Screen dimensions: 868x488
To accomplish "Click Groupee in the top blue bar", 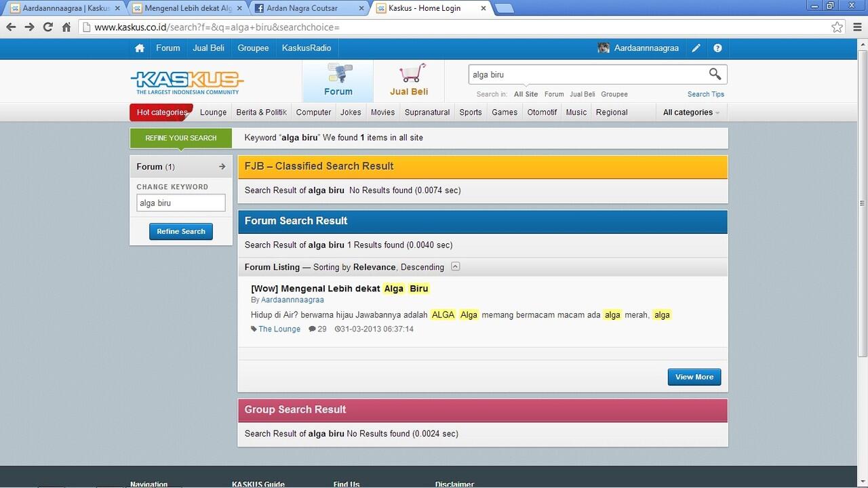I will [253, 48].
